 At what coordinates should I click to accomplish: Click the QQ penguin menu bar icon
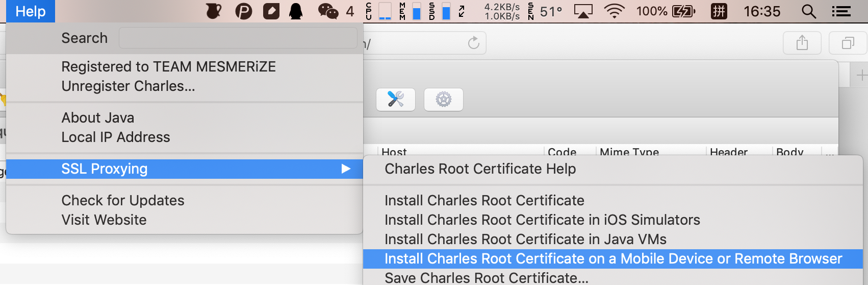pos(296,11)
